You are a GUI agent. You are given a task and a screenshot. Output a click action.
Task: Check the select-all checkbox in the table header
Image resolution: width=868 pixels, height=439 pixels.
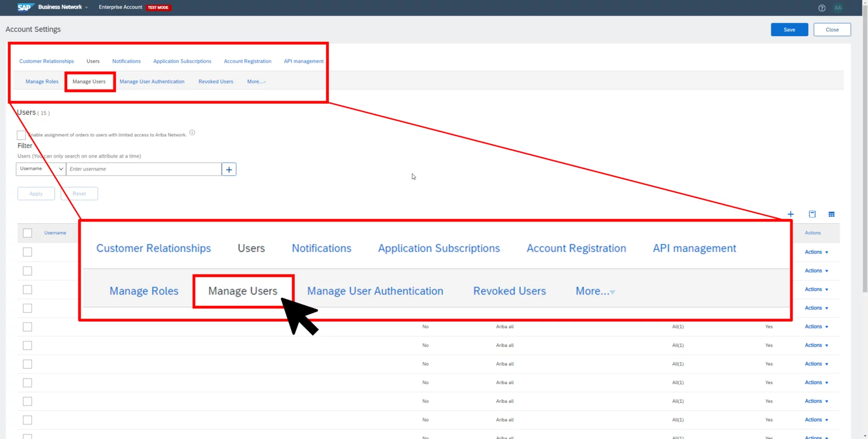[27, 233]
